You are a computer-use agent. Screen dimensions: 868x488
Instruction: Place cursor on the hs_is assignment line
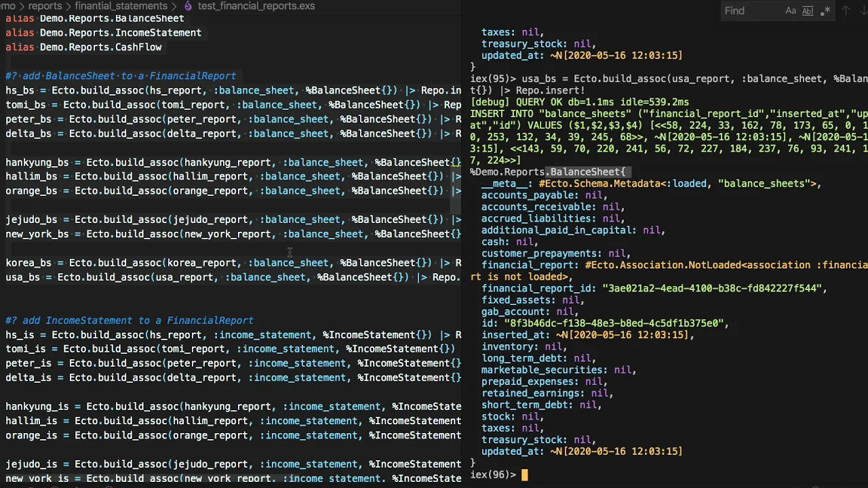[x=233, y=335]
